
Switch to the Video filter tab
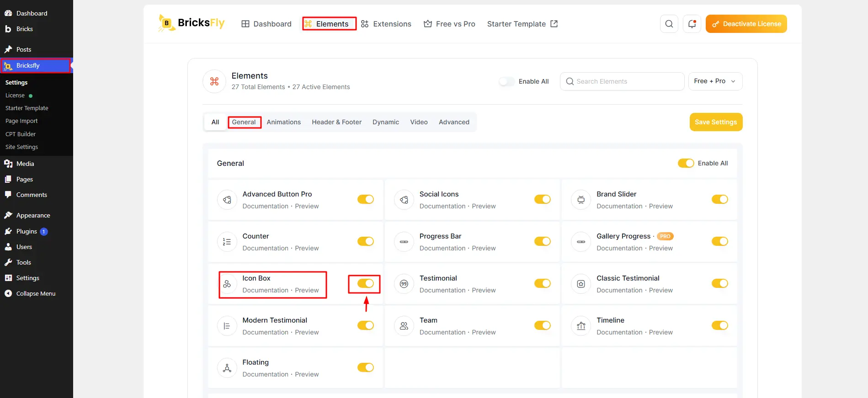point(419,122)
